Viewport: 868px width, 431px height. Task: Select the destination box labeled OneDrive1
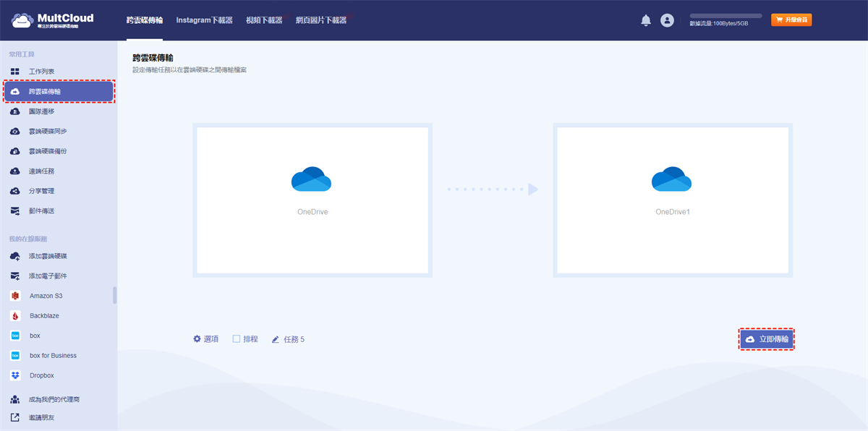tap(673, 200)
